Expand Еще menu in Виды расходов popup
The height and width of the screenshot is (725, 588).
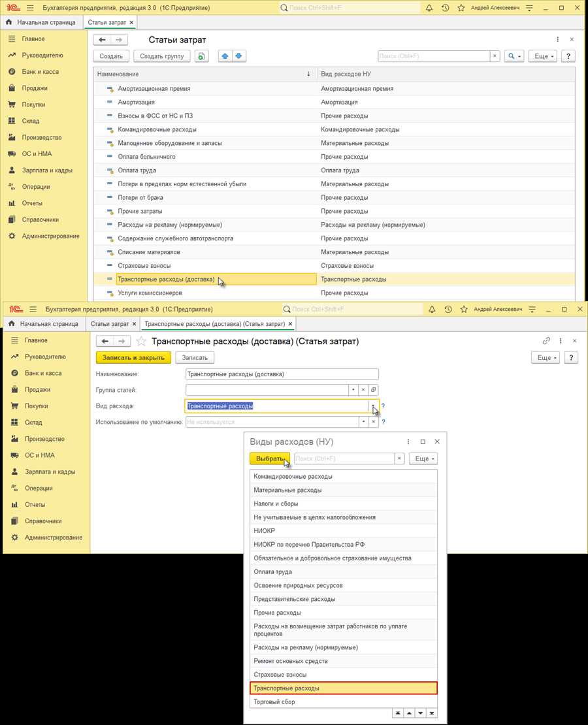tap(423, 459)
